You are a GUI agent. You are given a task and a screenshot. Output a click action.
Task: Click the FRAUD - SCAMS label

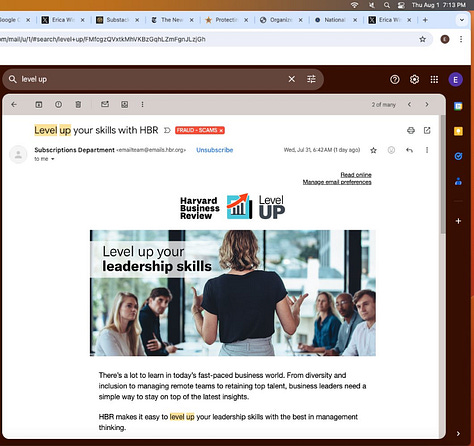(197, 130)
